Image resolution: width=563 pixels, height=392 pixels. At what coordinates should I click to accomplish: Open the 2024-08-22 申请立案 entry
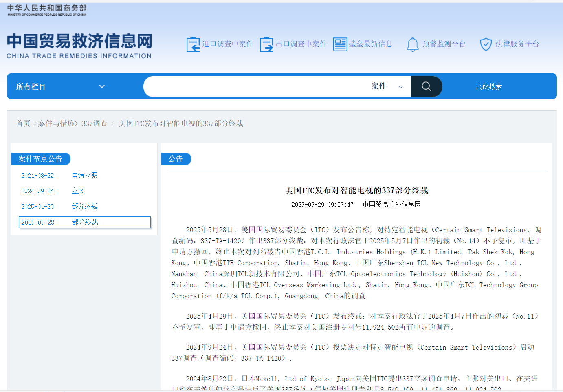point(85,176)
